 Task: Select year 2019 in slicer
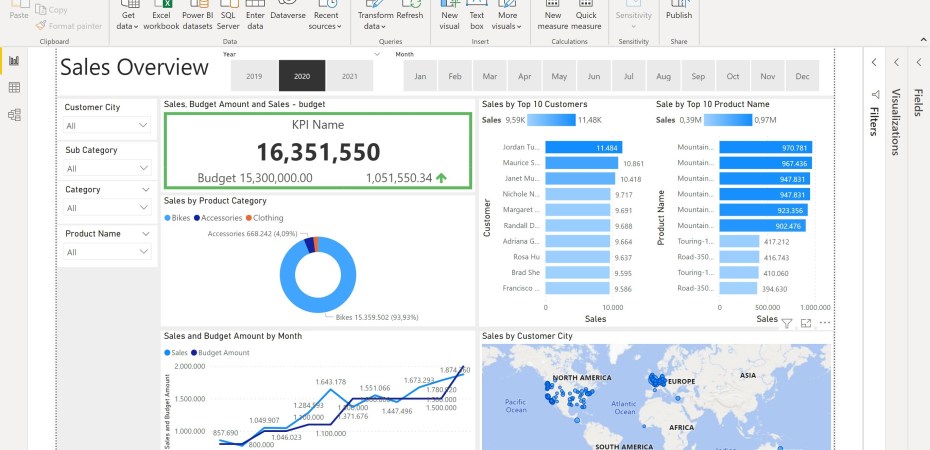point(254,76)
